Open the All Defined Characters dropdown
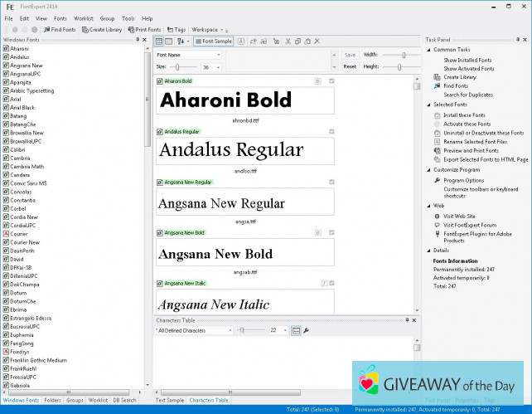The width and height of the screenshot is (532, 414). pyautogui.click(x=194, y=330)
